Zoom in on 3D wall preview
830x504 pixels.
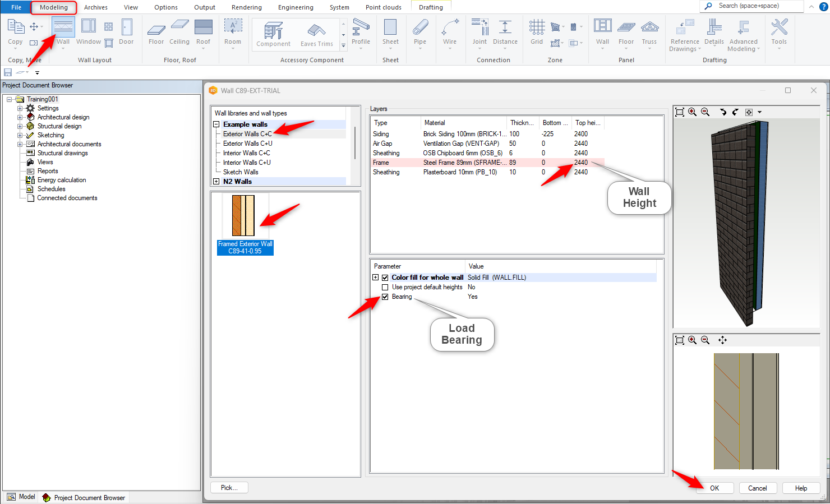(693, 112)
